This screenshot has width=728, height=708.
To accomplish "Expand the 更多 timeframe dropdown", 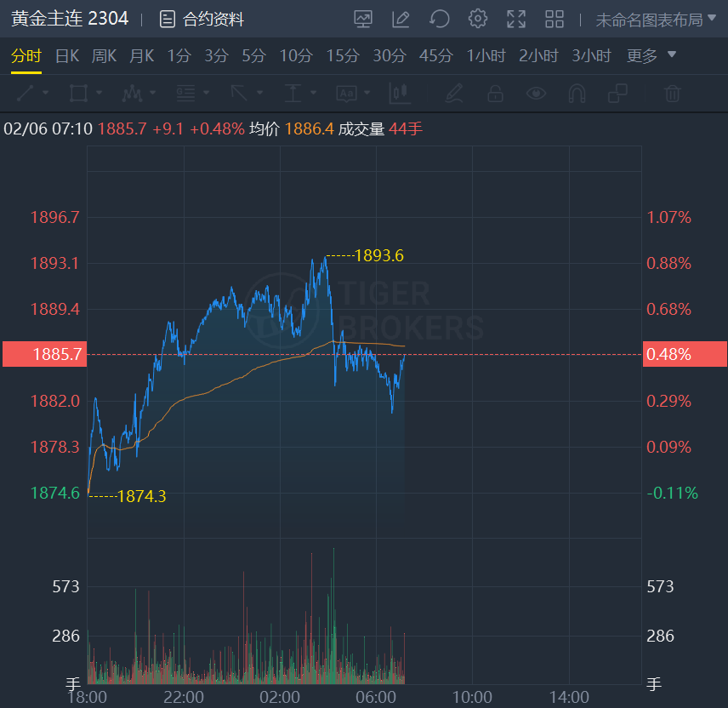I will (651, 56).
